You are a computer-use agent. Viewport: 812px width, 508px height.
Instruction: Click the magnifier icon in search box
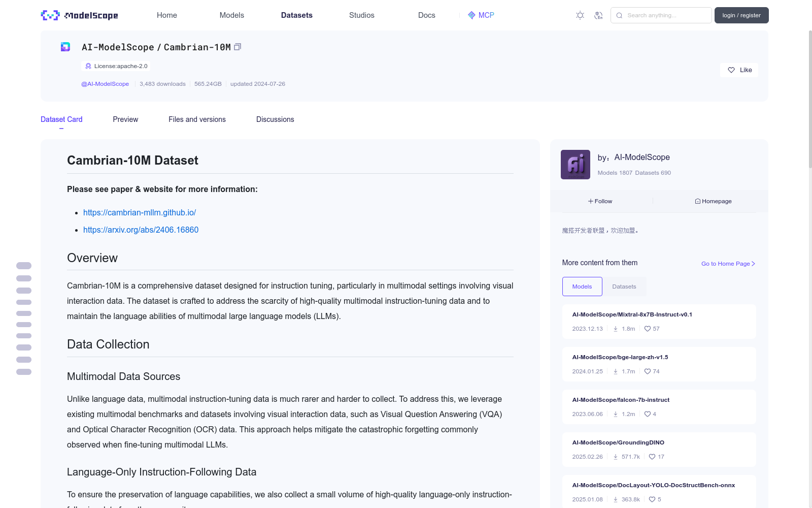tap(619, 15)
